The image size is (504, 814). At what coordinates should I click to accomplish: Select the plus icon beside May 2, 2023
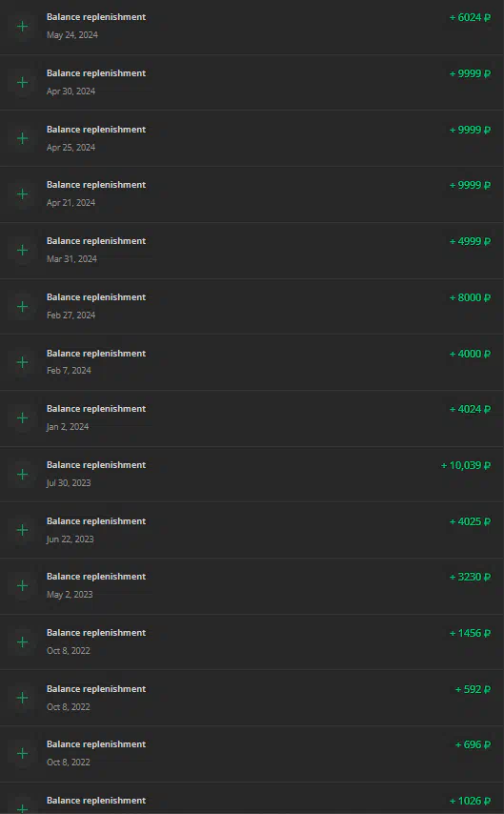(x=22, y=585)
